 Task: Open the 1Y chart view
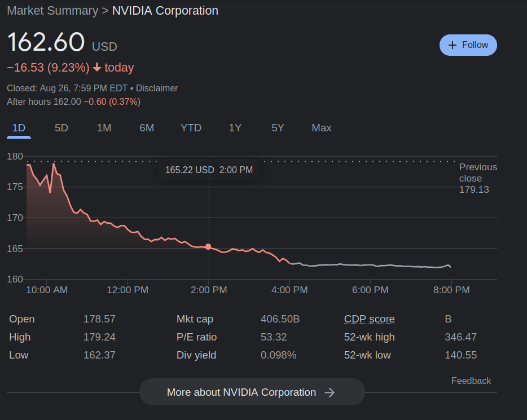click(x=235, y=128)
